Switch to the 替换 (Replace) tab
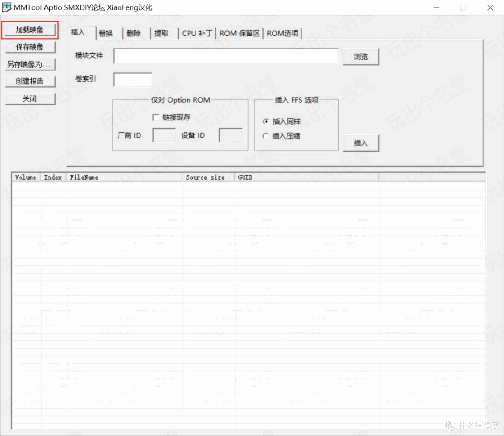504x436 pixels. pos(106,34)
